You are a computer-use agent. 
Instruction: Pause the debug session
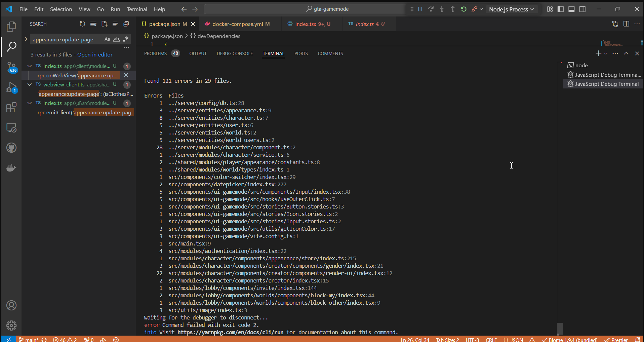pyautogui.click(x=420, y=9)
